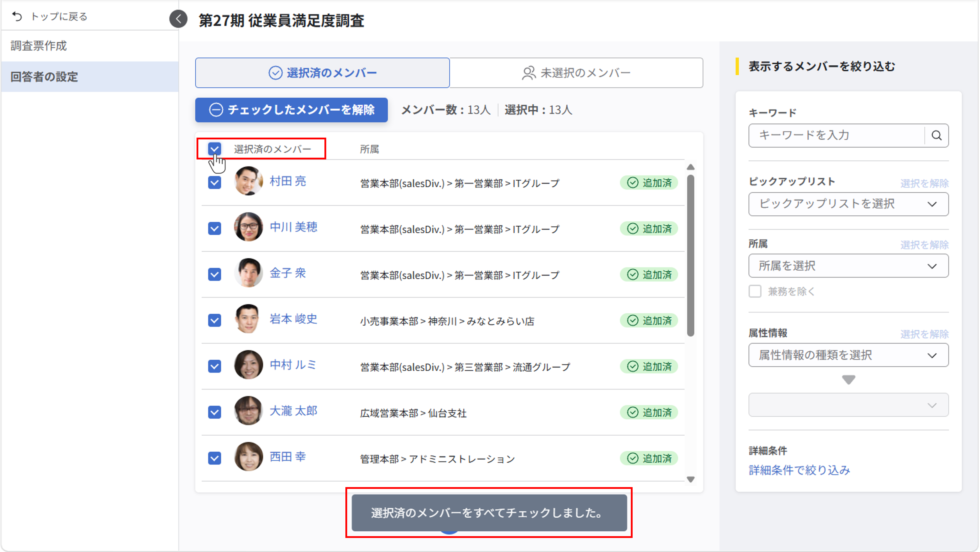Uncheck 中川 美穂's checkbox
980x552 pixels.
tap(215, 229)
